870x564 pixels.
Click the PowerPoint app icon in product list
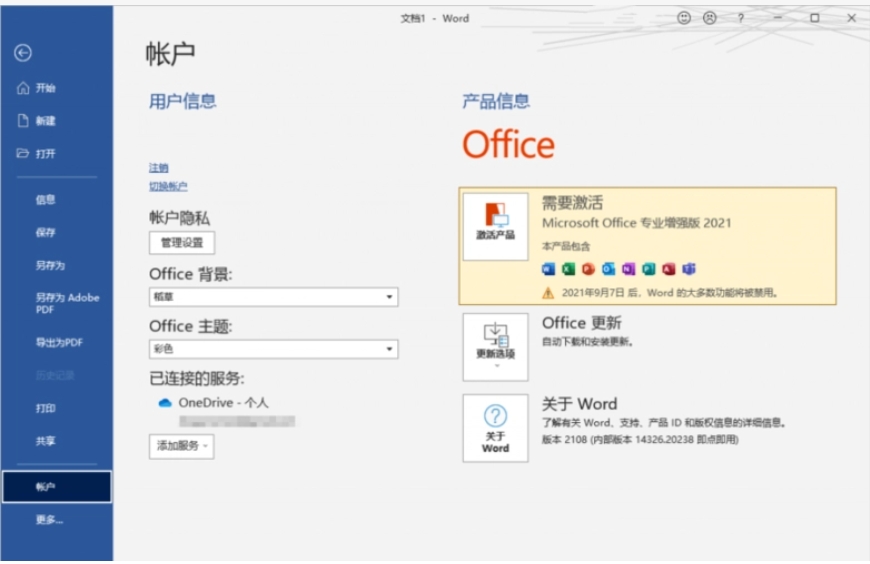(588, 269)
